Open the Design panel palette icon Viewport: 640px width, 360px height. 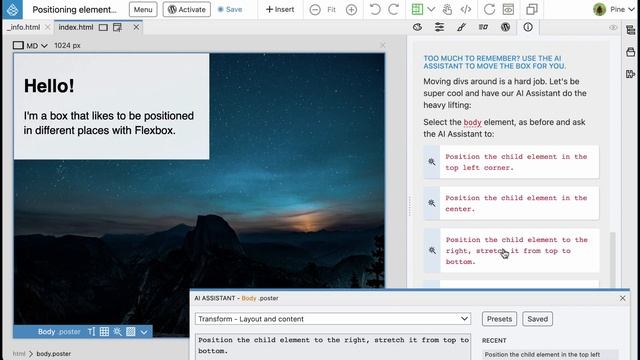click(x=417, y=27)
